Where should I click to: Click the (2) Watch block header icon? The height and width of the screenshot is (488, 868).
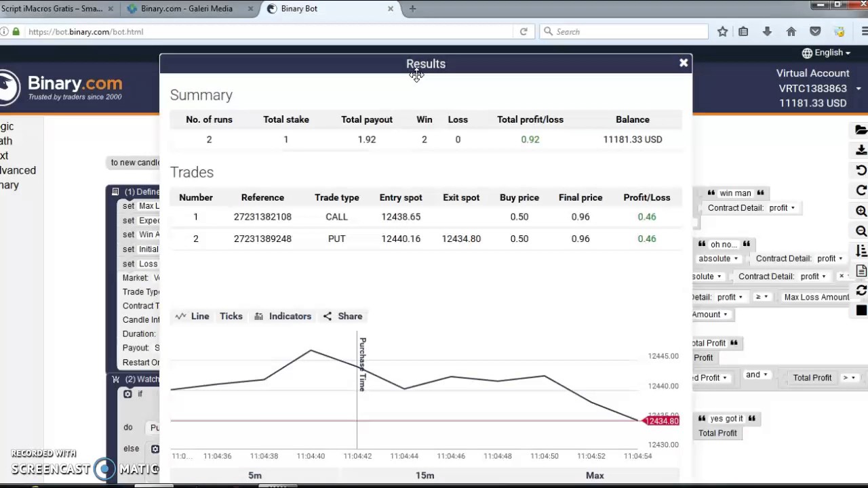[x=115, y=380]
